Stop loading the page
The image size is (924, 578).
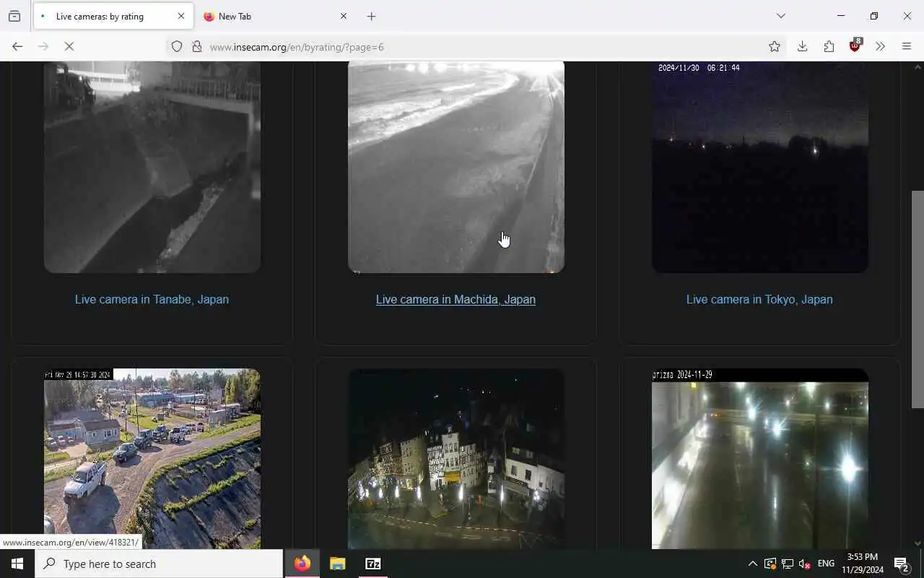(x=69, y=46)
